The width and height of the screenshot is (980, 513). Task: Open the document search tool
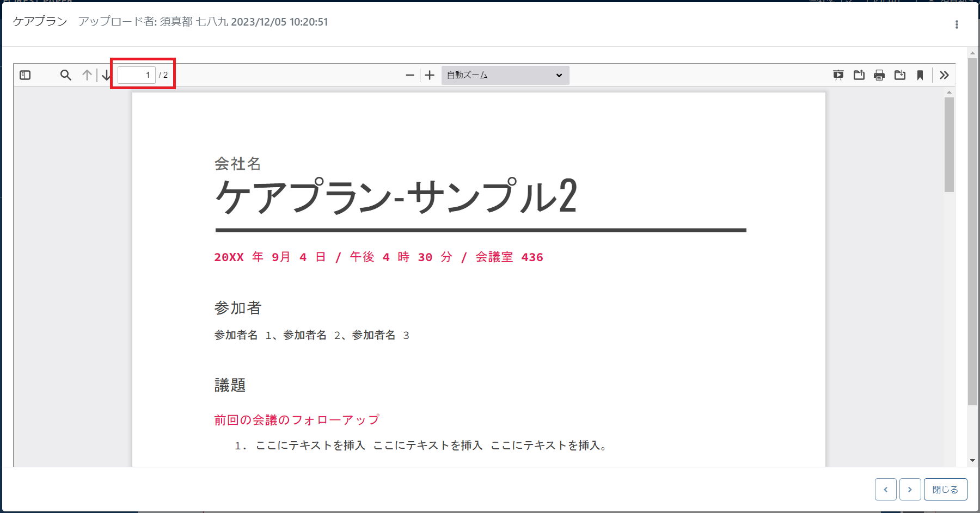pos(65,75)
